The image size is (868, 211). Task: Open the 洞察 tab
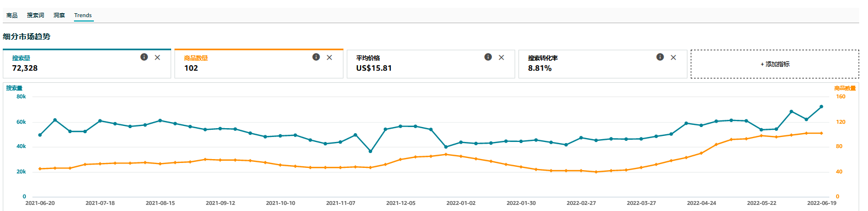59,15
